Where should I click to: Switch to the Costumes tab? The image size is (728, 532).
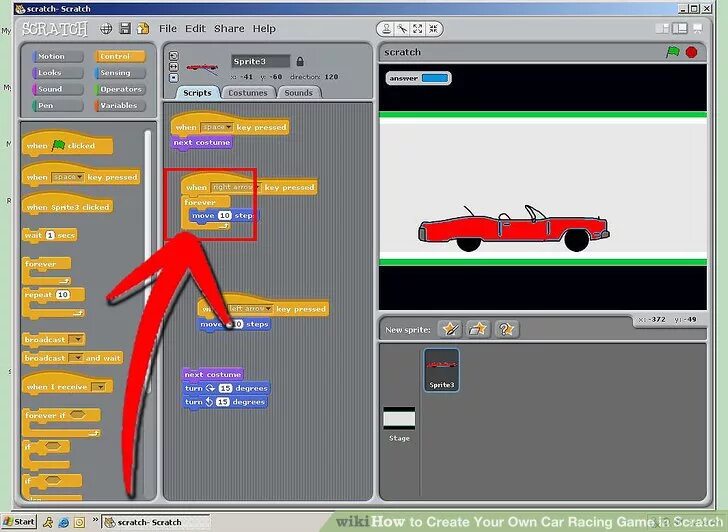[247, 93]
